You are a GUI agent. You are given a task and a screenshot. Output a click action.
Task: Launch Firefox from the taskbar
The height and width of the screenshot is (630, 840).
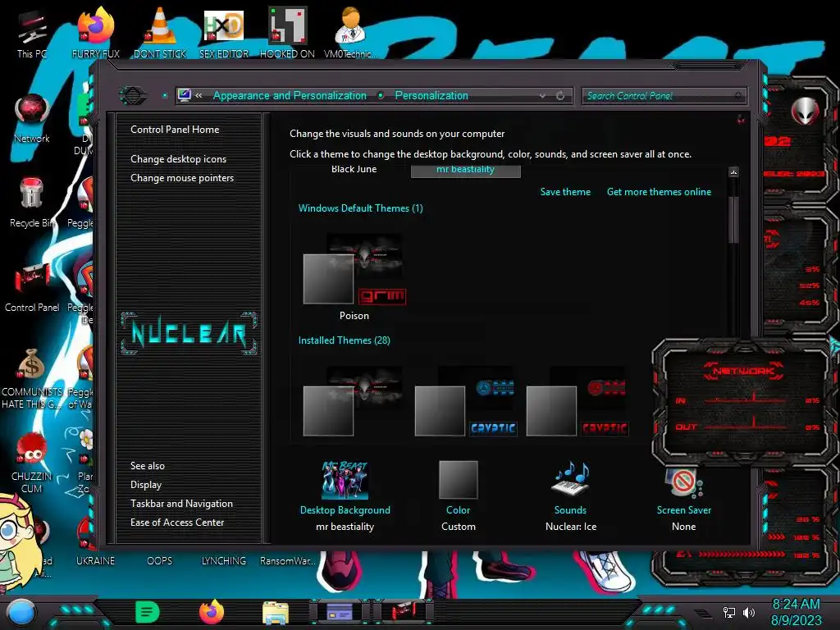[x=212, y=612]
